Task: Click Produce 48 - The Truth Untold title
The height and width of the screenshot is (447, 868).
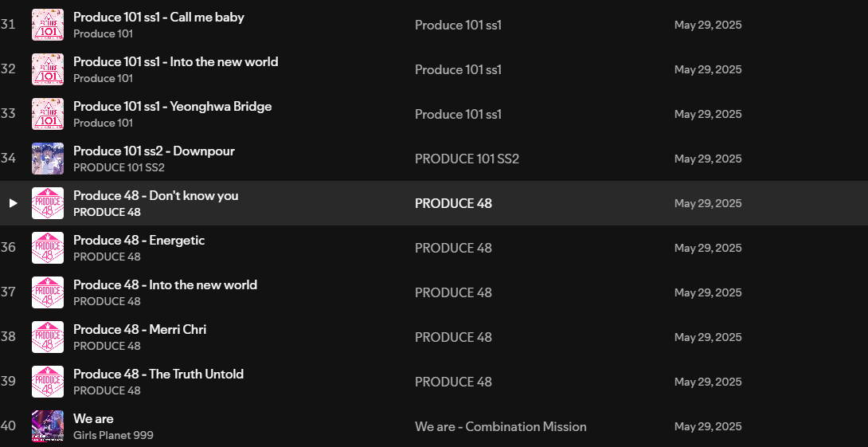Action: (158, 374)
